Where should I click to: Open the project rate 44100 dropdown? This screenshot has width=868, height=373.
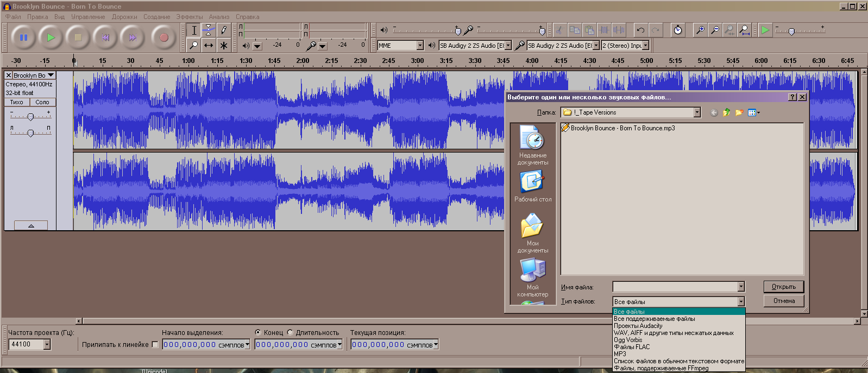[47, 344]
